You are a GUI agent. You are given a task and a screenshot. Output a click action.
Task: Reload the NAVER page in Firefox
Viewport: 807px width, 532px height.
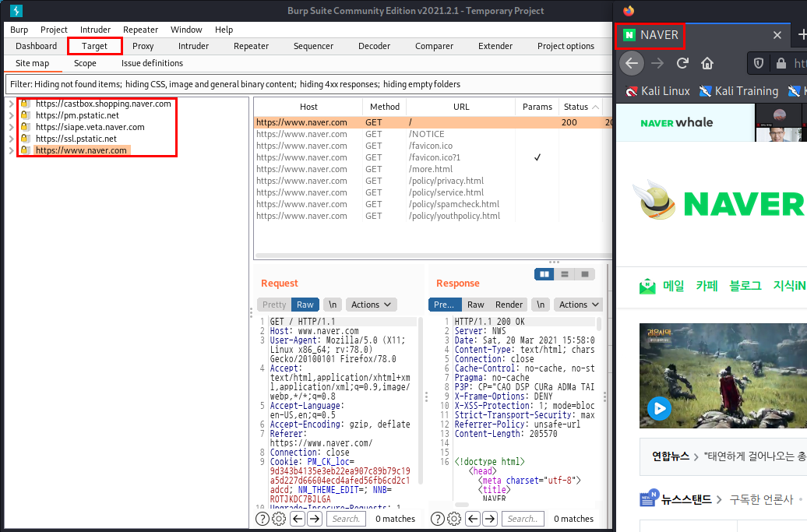682,63
